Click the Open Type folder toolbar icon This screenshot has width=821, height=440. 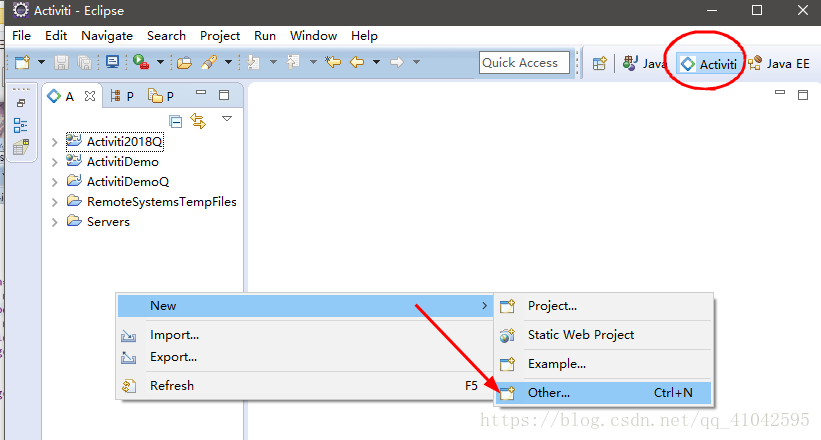coord(184,63)
